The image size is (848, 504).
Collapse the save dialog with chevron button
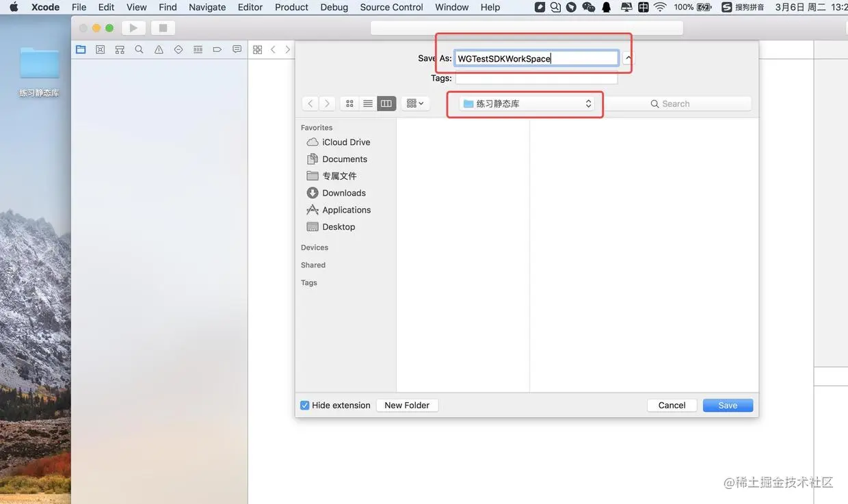[628, 58]
